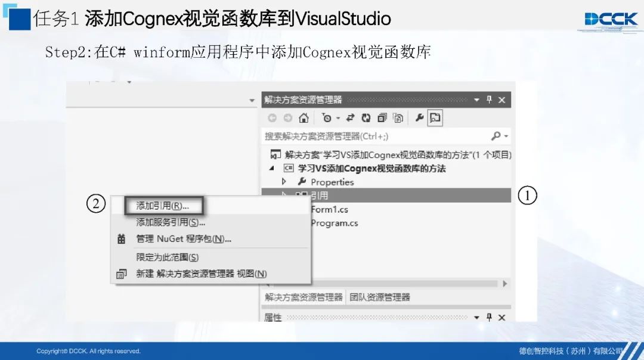Click the pending changes filter clock icon
The height and width of the screenshot is (360, 644).
point(327,118)
